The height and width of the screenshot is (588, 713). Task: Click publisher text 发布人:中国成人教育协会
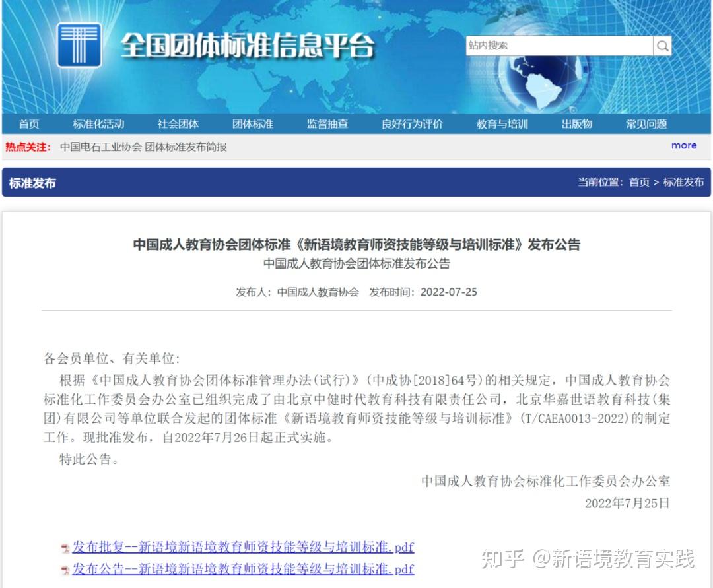point(297,292)
